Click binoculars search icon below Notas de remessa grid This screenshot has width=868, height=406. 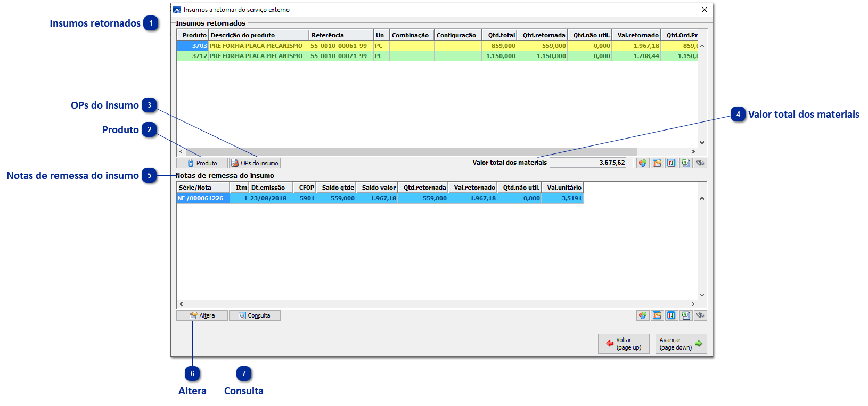coord(700,315)
